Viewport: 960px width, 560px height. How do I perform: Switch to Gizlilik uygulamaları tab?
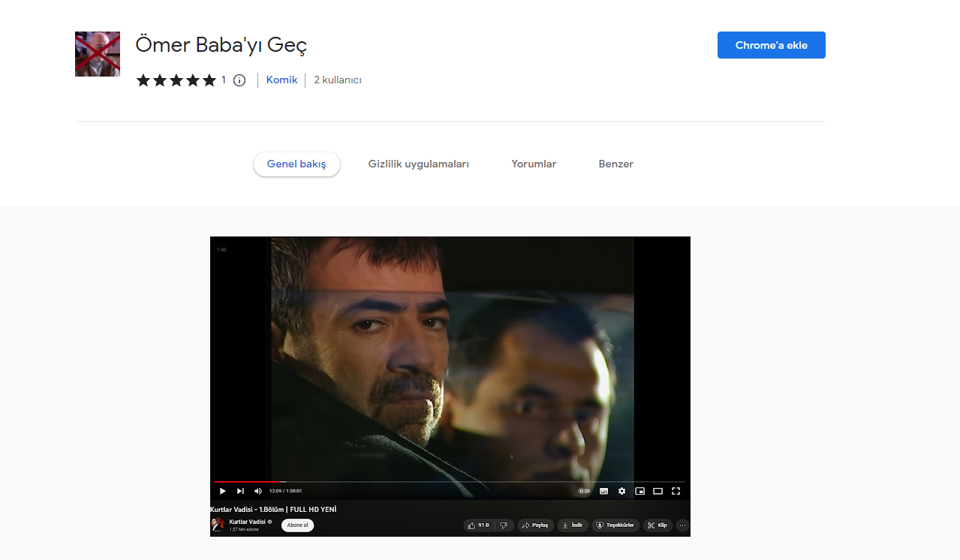(x=419, y=164)
